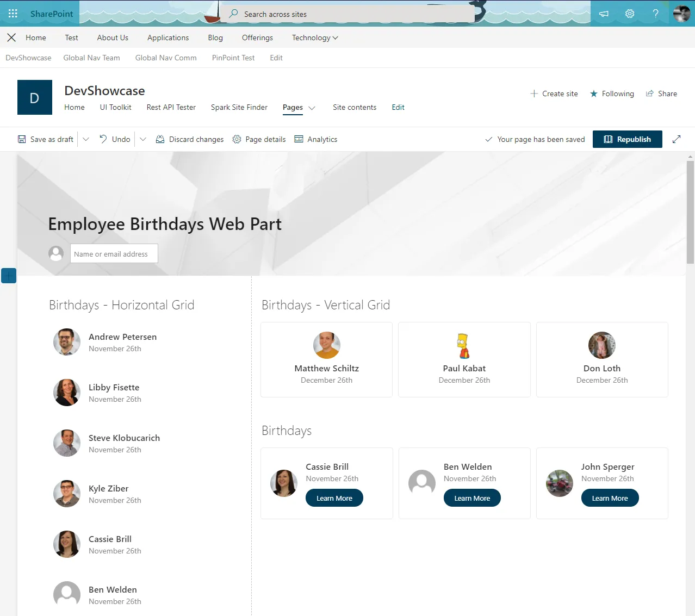Viewport: 695px width, 616px height.
Task: Open the Blog menu item
Action: click(x=215, y=38)
